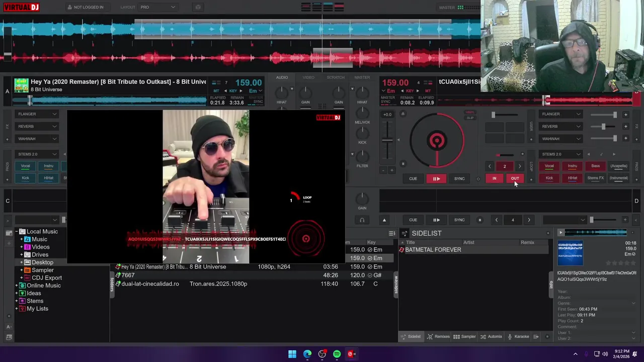This screenshot has height=362, width=644.
Task: Open deck A FLANGER effect dropdown
Action: (37, 114)
